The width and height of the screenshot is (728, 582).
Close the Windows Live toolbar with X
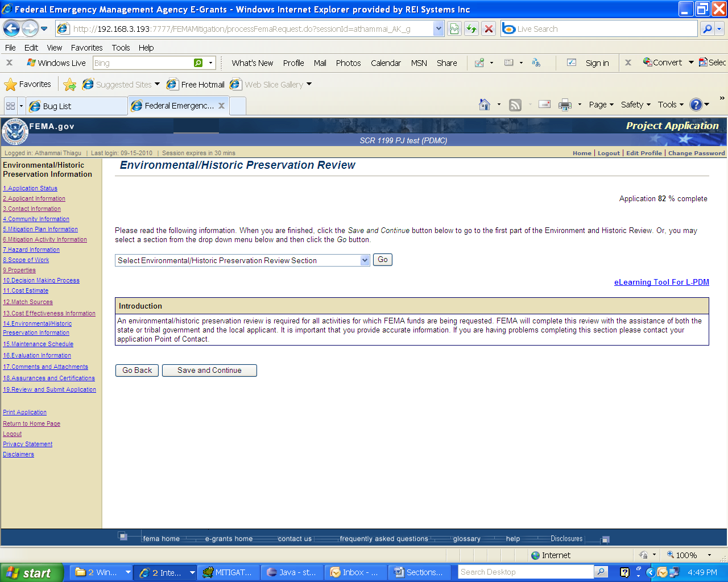(x=9, y=63)
